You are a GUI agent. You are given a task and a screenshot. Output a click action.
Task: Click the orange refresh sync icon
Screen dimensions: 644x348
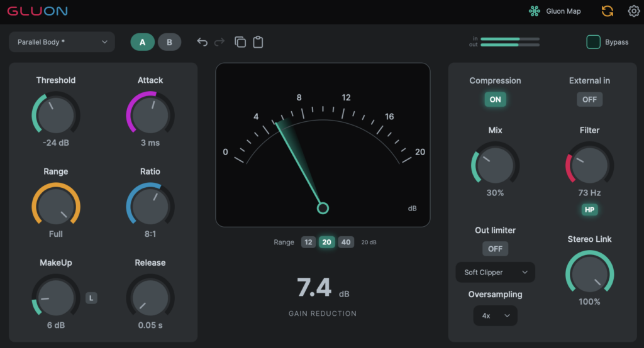click(x=608, y=11)
